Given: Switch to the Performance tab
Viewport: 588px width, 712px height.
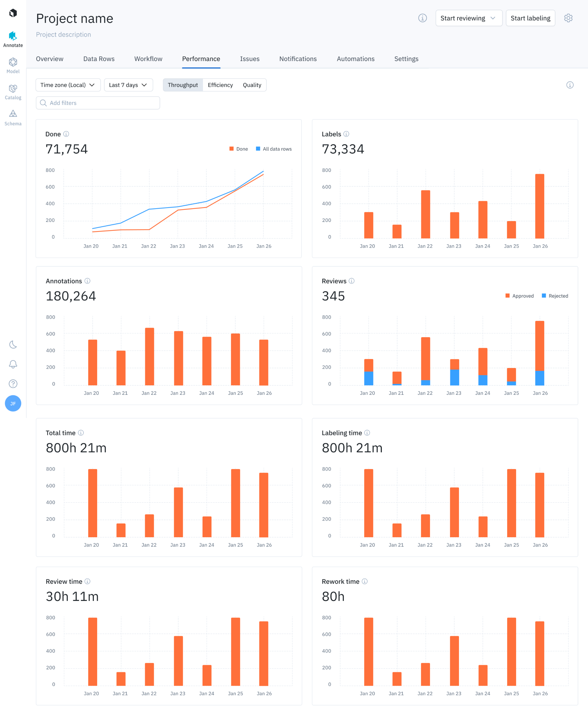Looking at the screenshot, I should click(201, 59).
